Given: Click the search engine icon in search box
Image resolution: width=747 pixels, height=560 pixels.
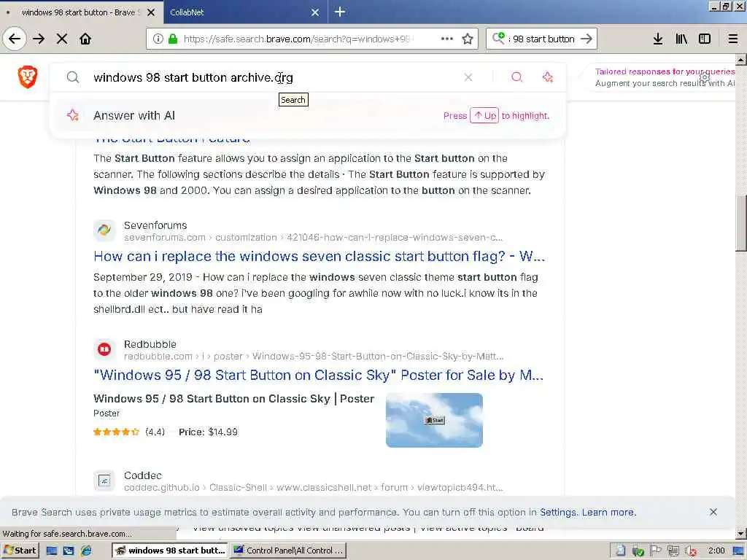Looking at the screenshot, I should (x=499, y=38).
